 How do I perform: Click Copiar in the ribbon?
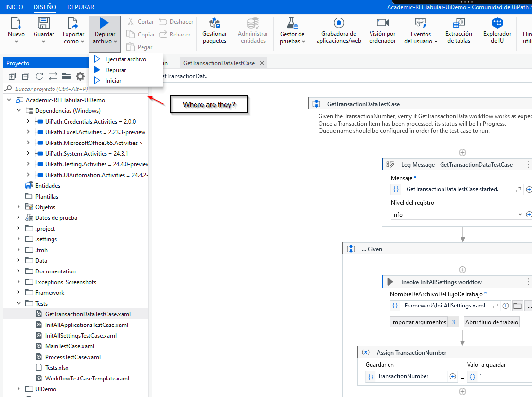[x=141, y=34]
